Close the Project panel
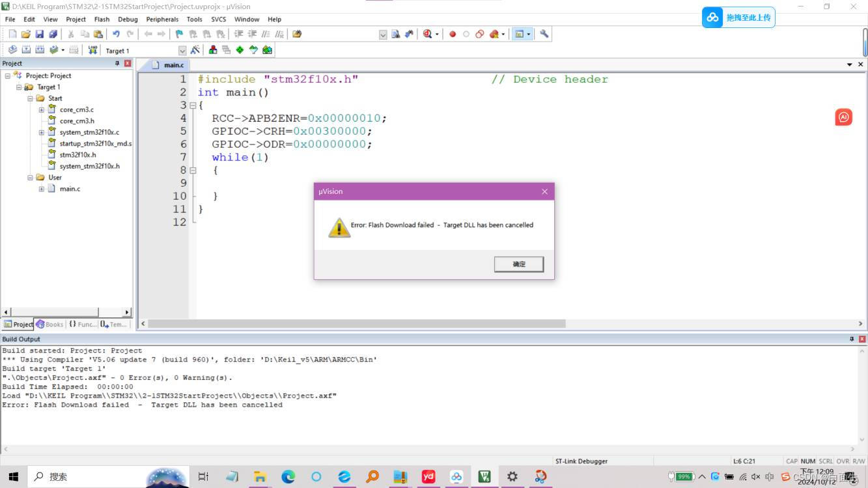868x488 pixels. [128, 63]
